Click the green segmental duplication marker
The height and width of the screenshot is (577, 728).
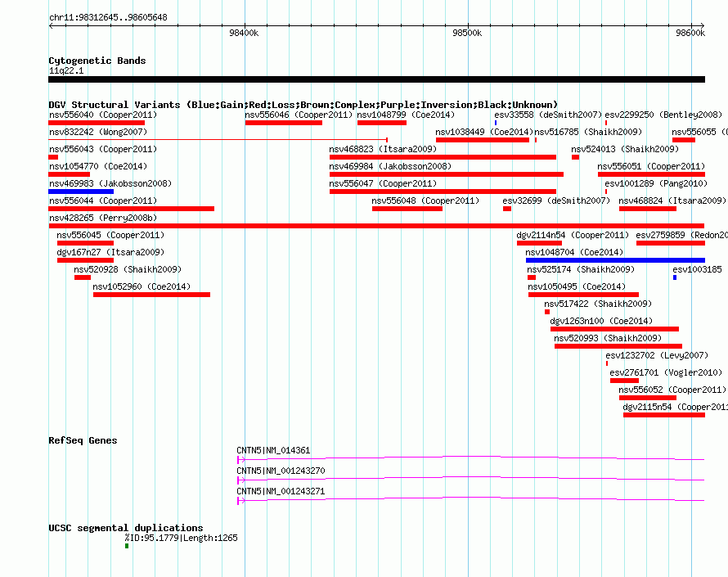pos(127,546)
